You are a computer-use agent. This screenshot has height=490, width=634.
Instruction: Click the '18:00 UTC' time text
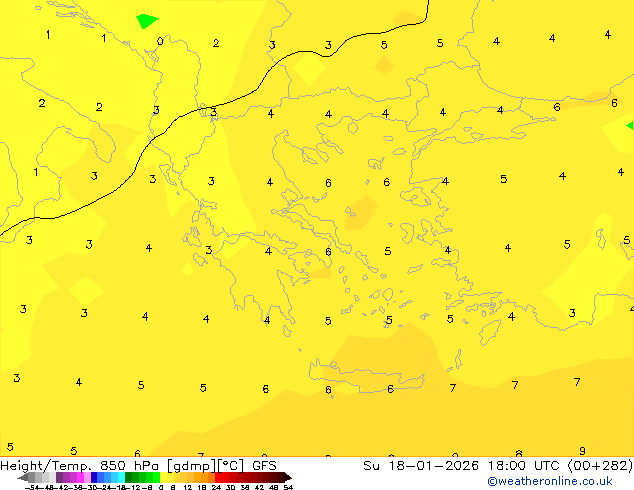tap(526, 466)
